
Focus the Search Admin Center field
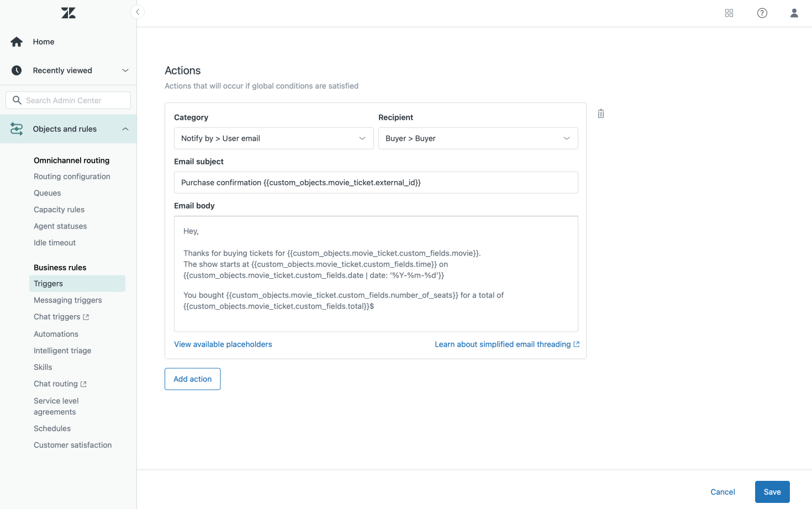click(68, 100)
